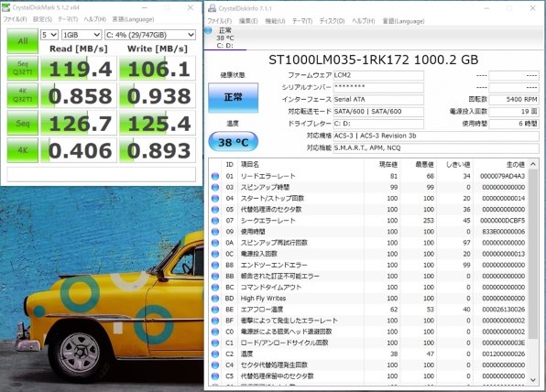The image size is (546, 392).
Task: Click the blue status dot for ID 0A
Action: click(x=215, y=243)
